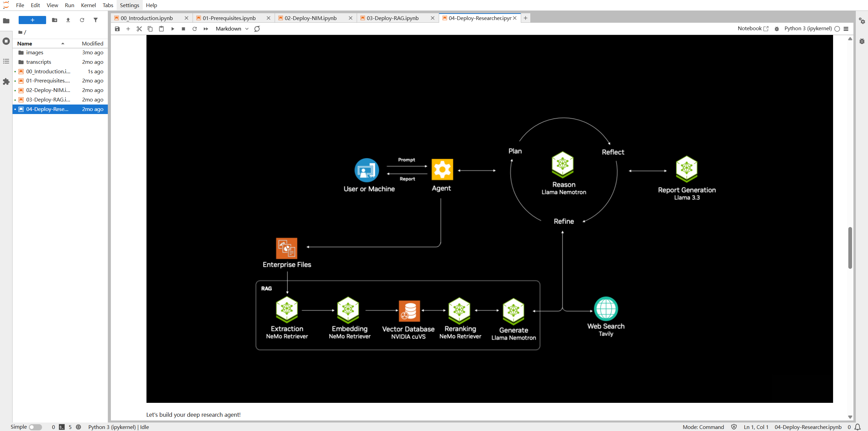This screenshot has width=868, height=431.
Task: Click the Python 3 (ipykernel) | Idle status
Action: pyautogui.click(x=119, y=427)
